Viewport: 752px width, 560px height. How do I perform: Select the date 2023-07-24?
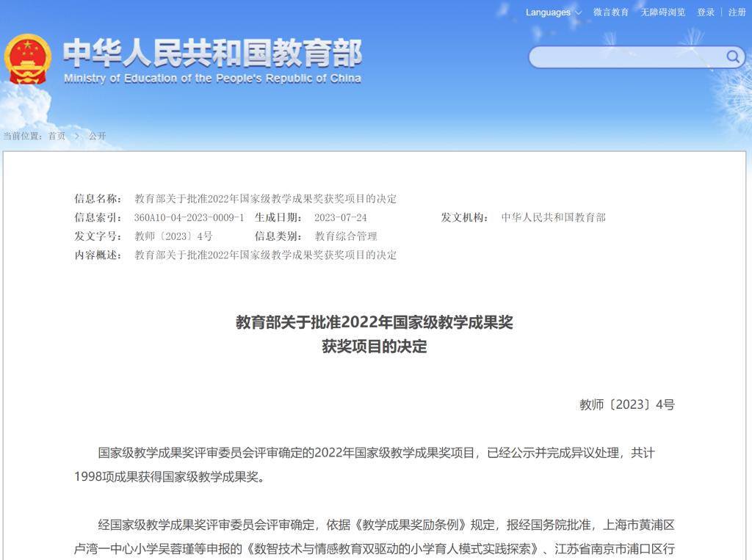coord(341,218)
